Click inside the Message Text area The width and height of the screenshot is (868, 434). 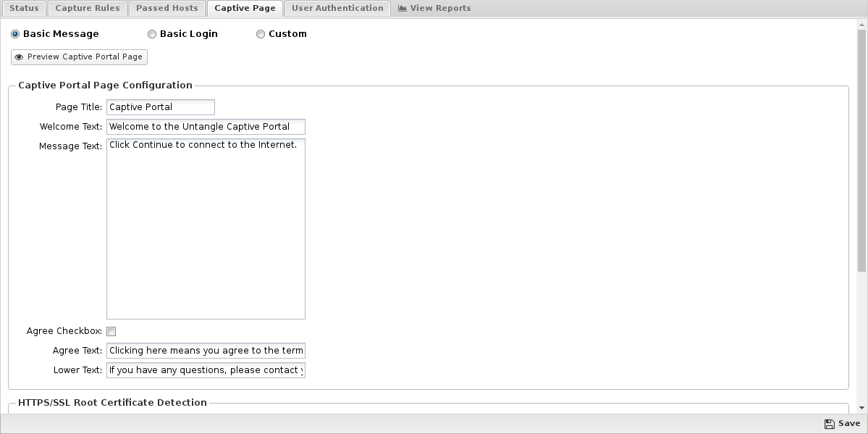(x=206, y=229)
